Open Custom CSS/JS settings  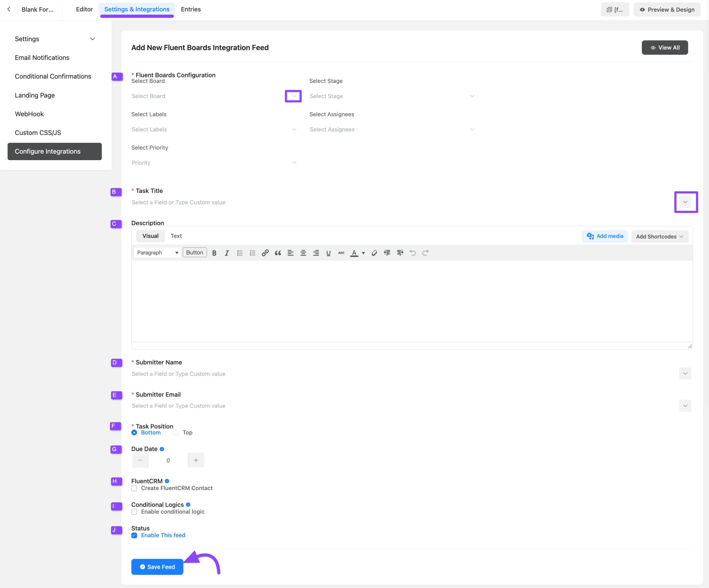pos(38,133)
